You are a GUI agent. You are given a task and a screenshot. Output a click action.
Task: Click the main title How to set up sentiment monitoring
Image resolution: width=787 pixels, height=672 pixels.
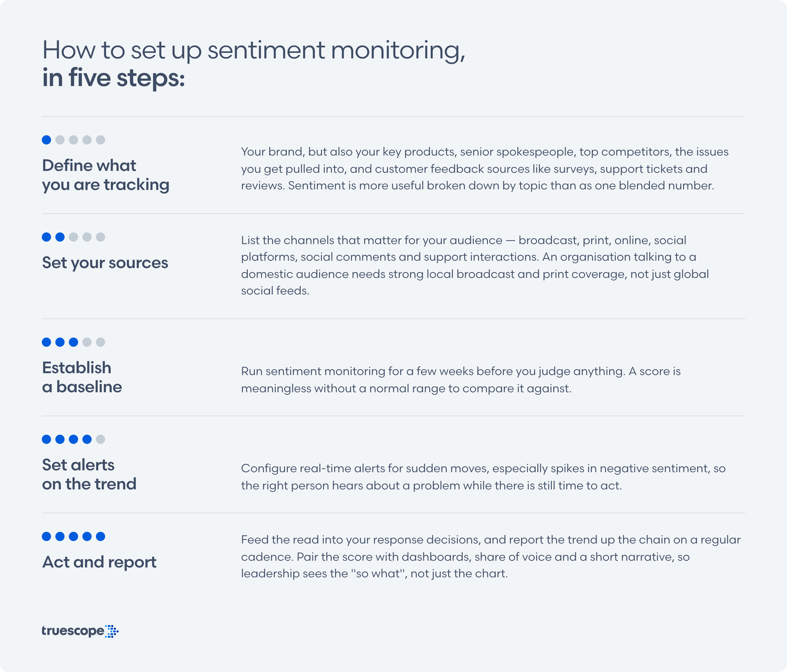click(x=254, y=50)
